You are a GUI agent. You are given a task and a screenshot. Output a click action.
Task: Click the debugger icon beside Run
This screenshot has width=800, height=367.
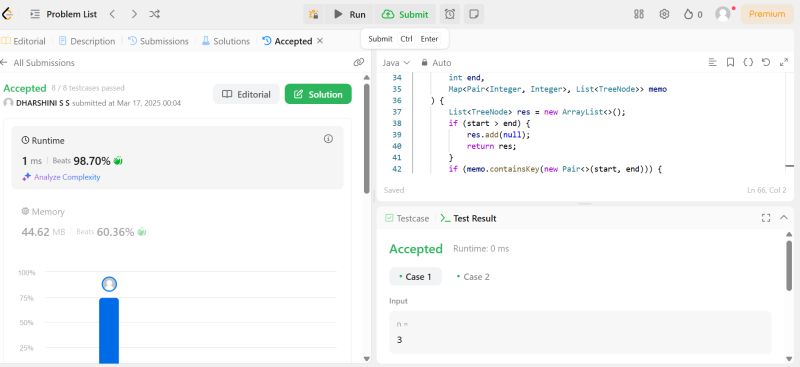(x=313, y=14)
